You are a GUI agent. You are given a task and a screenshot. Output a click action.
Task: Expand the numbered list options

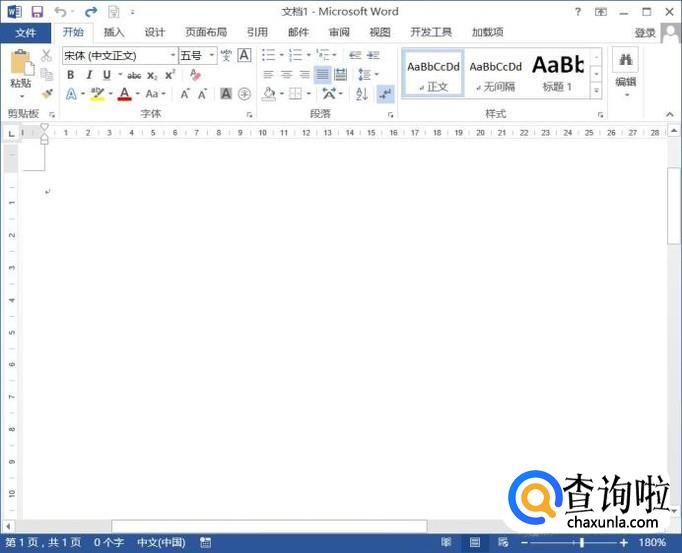pos(308,55)
